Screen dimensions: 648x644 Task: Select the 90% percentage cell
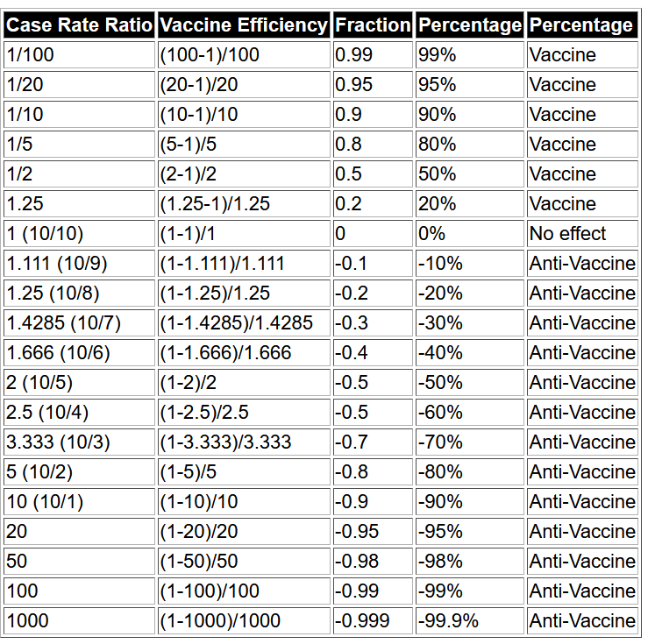pos(470,115)
